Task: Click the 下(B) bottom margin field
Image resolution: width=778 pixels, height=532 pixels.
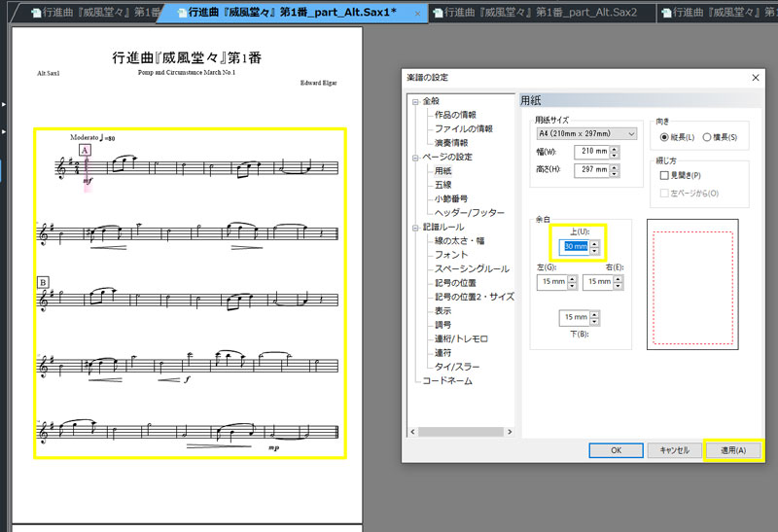Action: 575,318
